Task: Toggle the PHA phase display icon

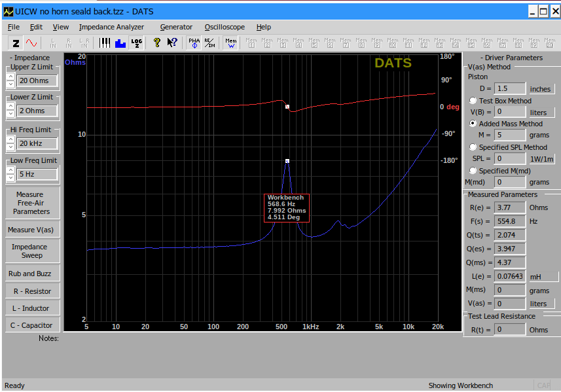Action: 194,43
